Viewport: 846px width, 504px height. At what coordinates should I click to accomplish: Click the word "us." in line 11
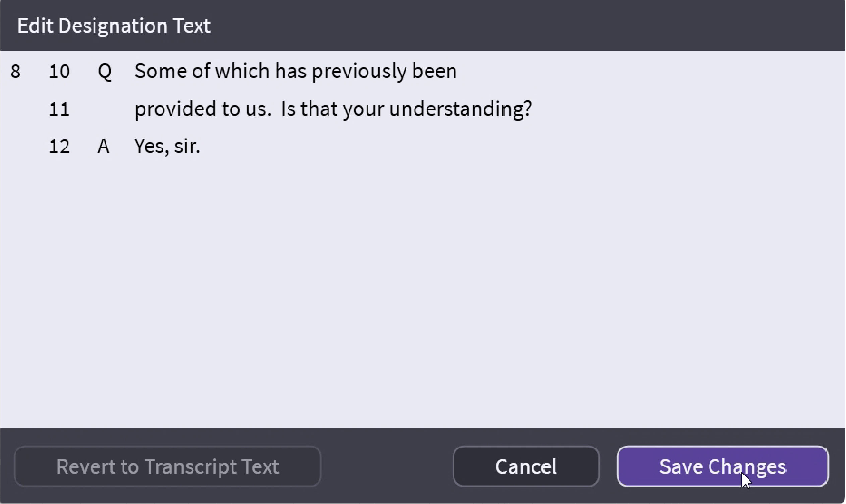258,109
